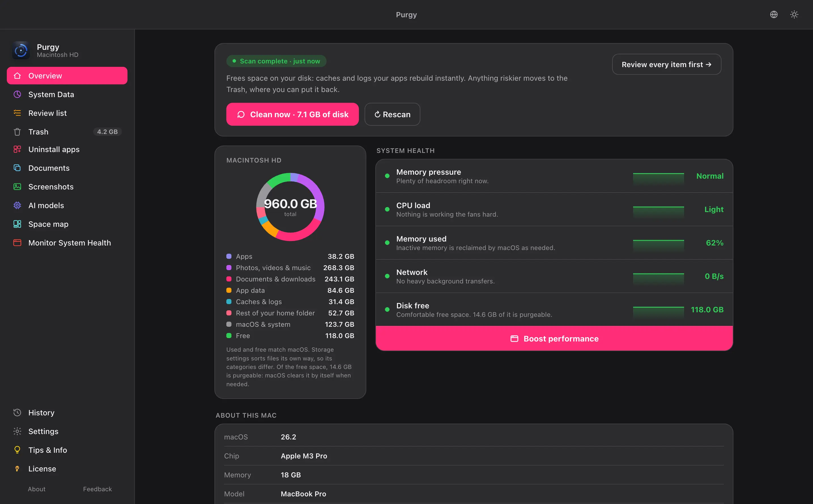Click the Network 0 B/s value
This screenshot has height=504, width=813.
click(714, 276)
